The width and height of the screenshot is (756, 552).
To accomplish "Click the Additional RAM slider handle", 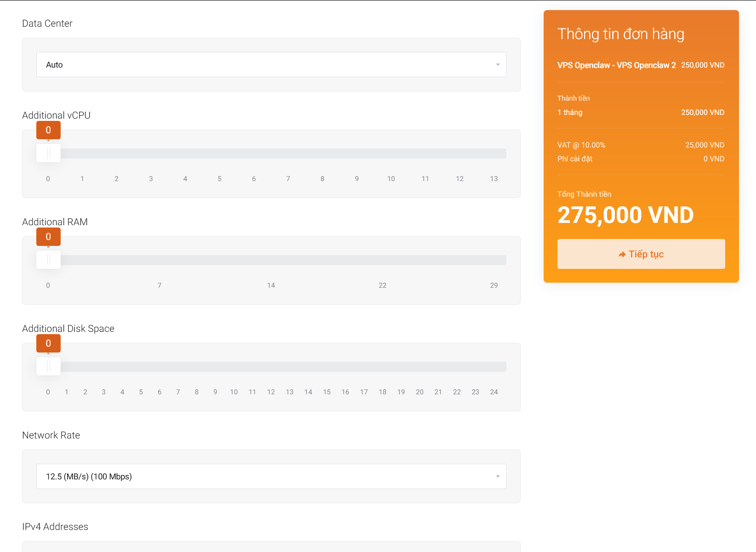I will coord(48,260).
